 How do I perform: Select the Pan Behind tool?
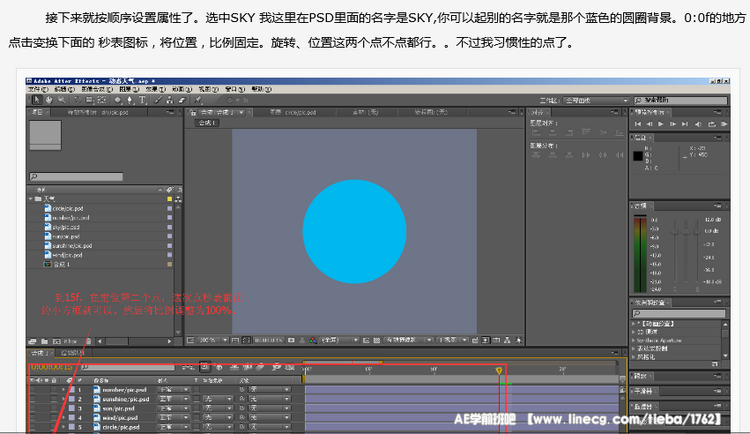pos(101,100)
